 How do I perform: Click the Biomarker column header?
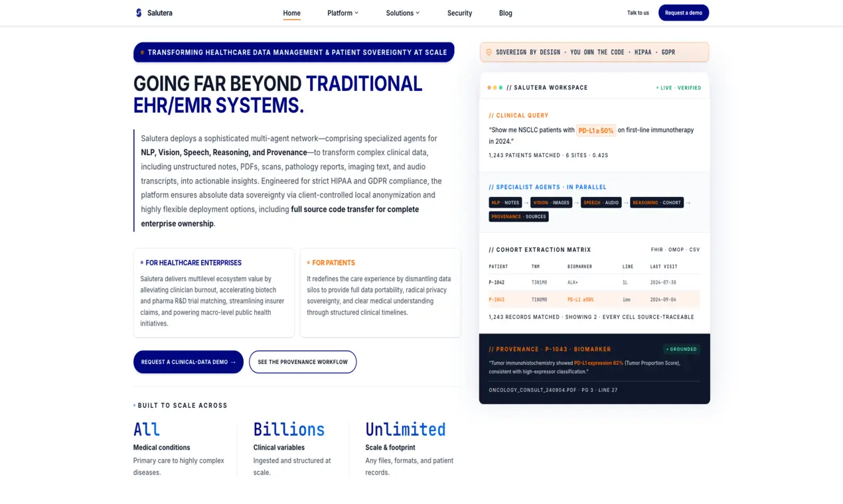pos(579,267)
